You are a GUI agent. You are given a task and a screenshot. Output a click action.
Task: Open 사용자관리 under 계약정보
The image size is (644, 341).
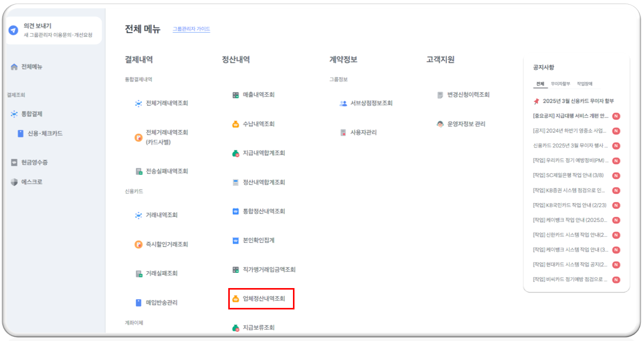point(363,133)
